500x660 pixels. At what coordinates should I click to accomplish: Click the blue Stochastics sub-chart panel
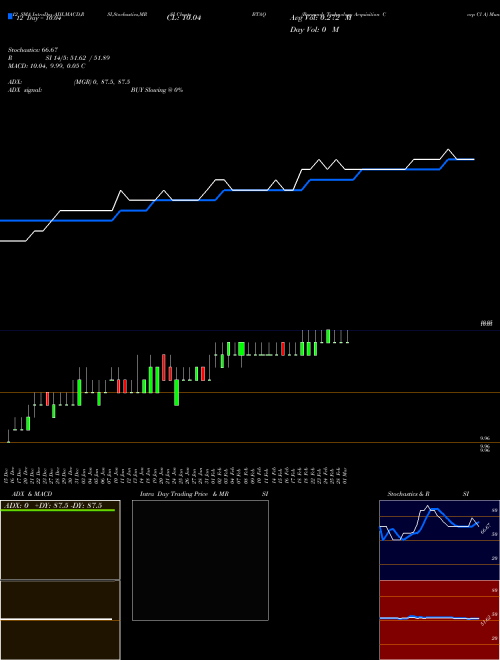click(439, 540)
